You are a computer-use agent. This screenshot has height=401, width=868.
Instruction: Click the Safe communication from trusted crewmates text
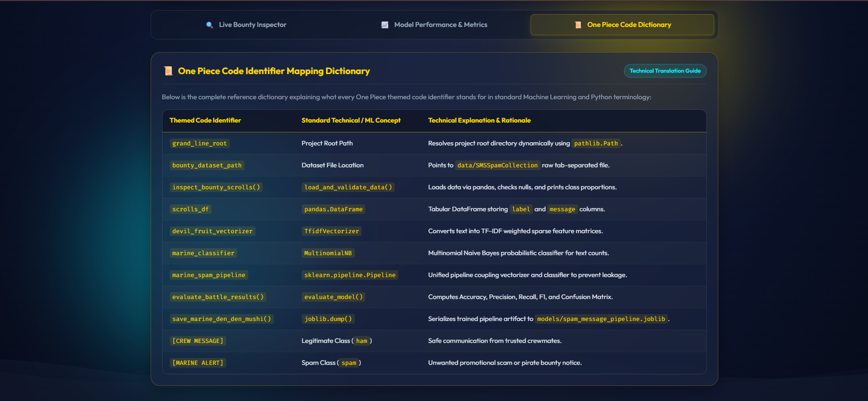(495, 341)
